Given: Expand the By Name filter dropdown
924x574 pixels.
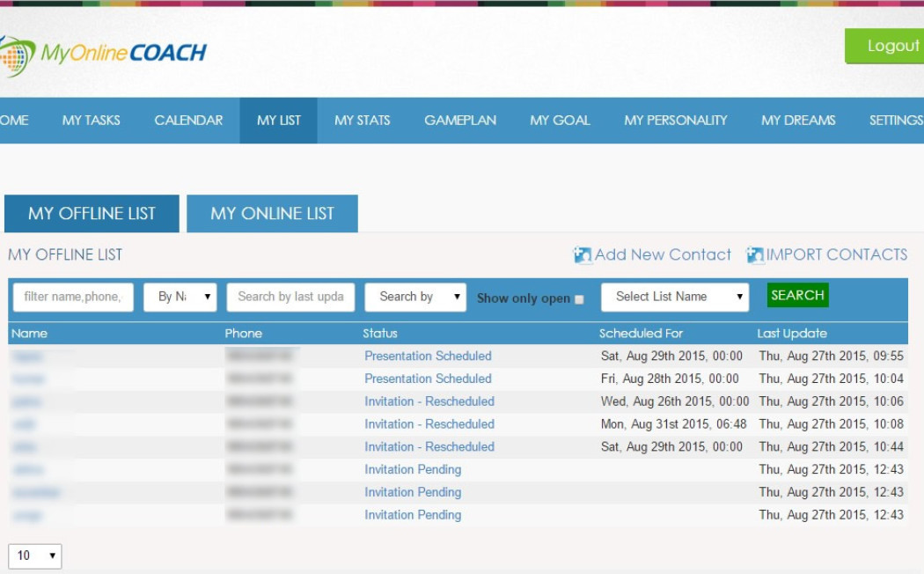Looking at the screenshot, I should 180,298.
